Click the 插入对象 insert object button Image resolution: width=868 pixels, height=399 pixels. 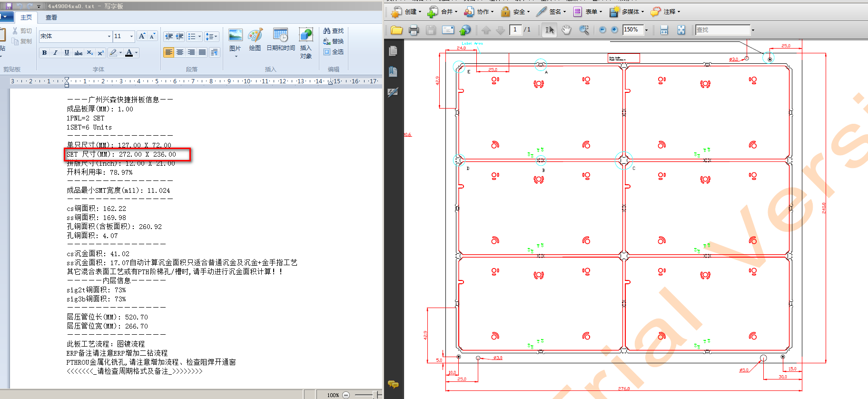pyautogui.click(x=306, y=43)
